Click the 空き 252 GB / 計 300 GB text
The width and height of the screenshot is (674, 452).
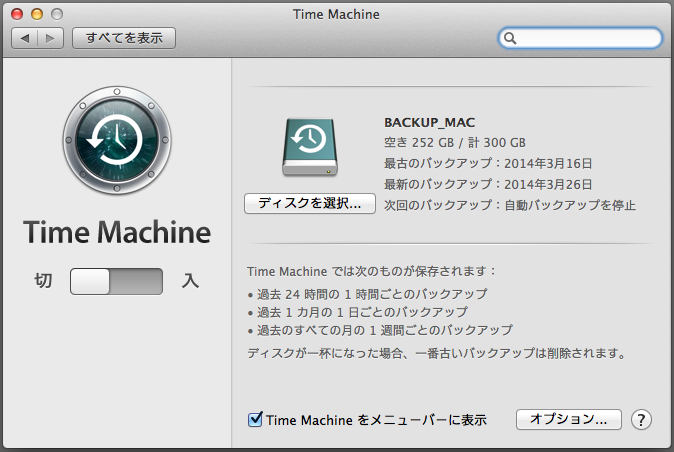(x=455, y=143)
